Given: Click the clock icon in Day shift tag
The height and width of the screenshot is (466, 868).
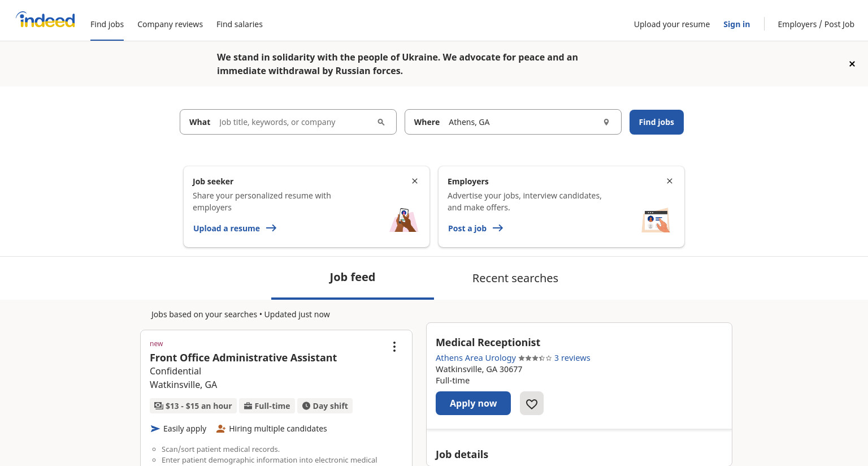Looking at the screenshot, I should point(306,405).
